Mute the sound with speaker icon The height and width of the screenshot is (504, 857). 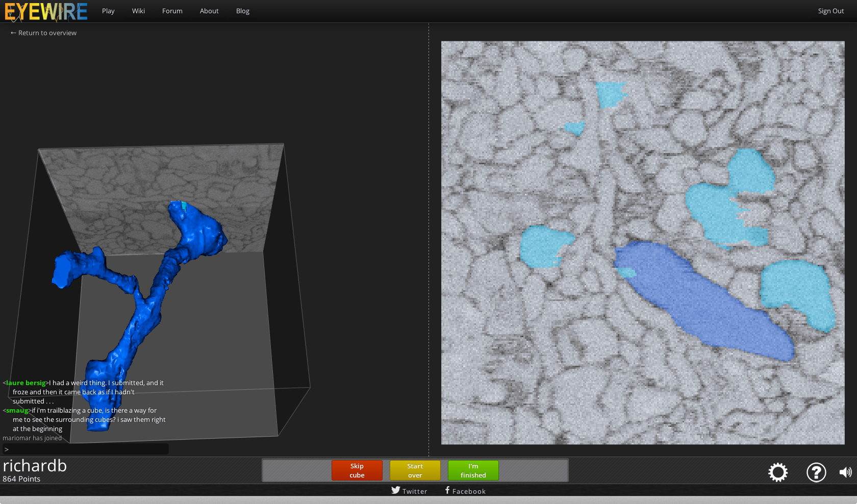(845, 472)
